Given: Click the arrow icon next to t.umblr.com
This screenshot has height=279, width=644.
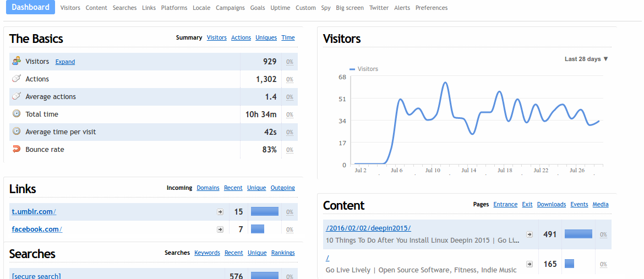Looking at the screenshot, I should coord(220,211).
